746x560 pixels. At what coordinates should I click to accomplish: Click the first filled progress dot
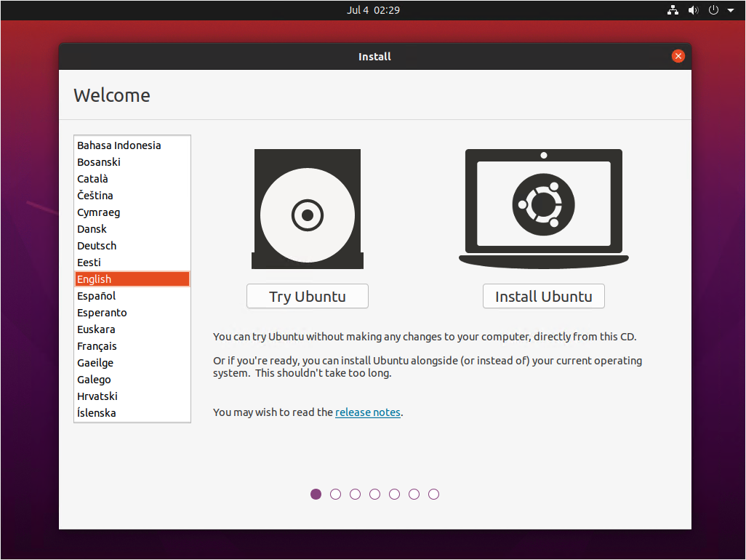click(x=316, y=495)
